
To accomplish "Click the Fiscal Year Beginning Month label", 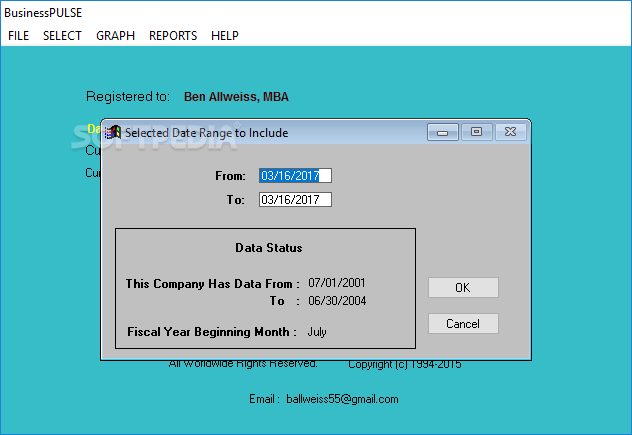I will 212,332.
